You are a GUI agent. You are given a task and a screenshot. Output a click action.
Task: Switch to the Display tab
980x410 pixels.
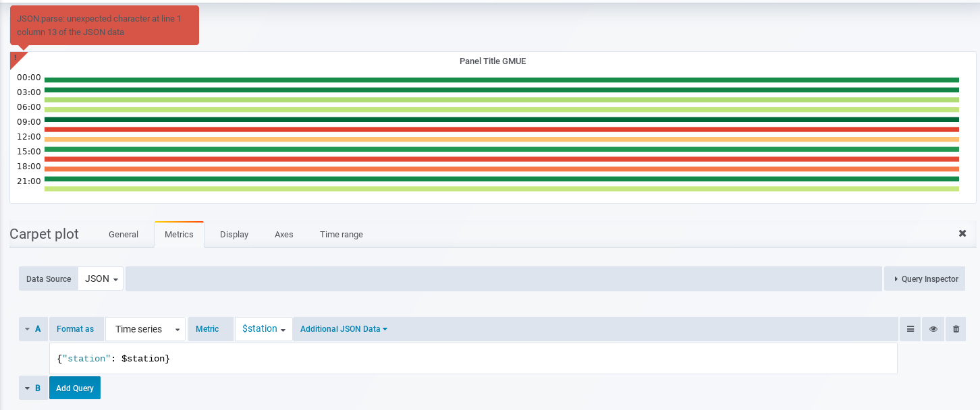click(234, 234)
